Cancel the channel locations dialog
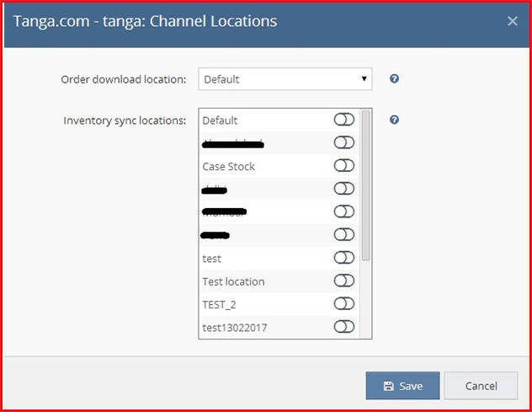The width and height of the screenshot is (532, 412). (x=481, y=386)
